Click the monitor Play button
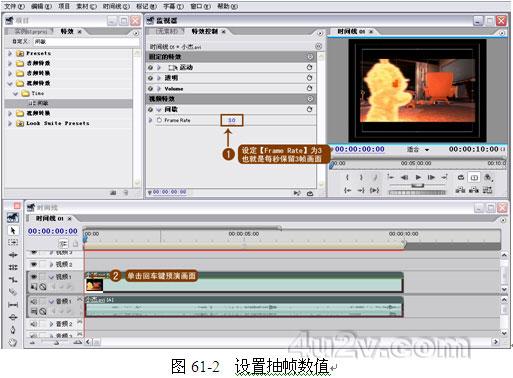Screen dimensions: 513x378 pyautogui.click(x=418, y=177)
